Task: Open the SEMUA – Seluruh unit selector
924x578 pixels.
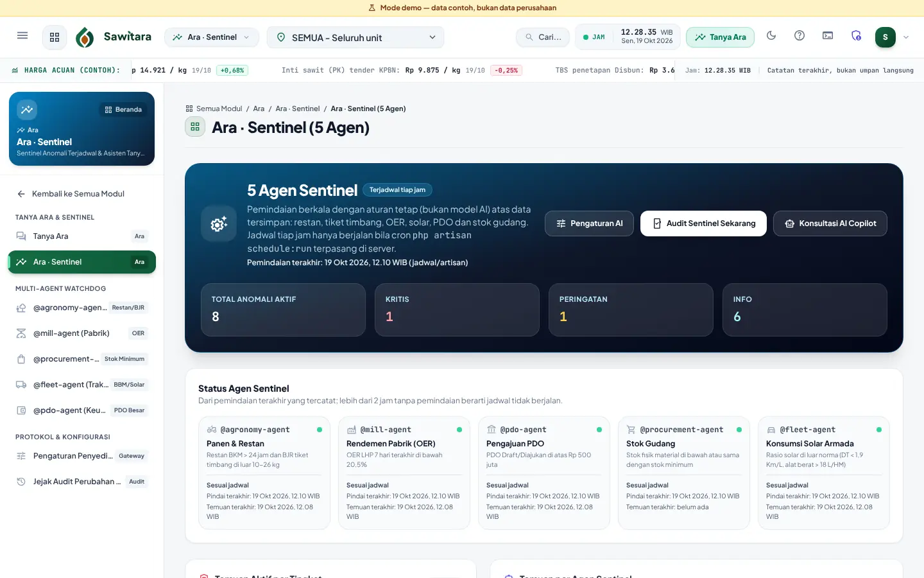Action: (x=355, y=37)
